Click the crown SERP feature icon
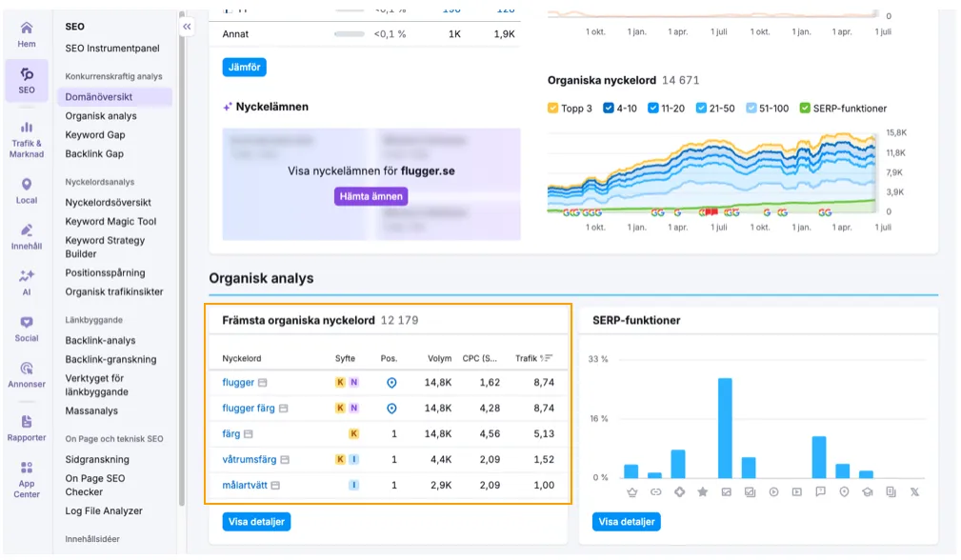961x560 pixels. point(631,492)
